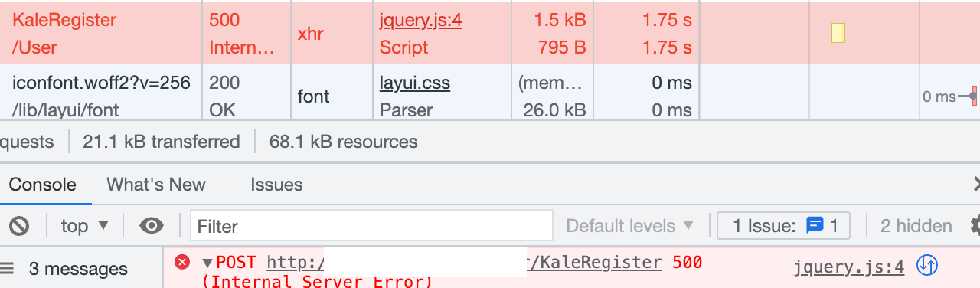Open the Default levels dropdown
This screenshot has height=288, width=980.
(629, 226)
